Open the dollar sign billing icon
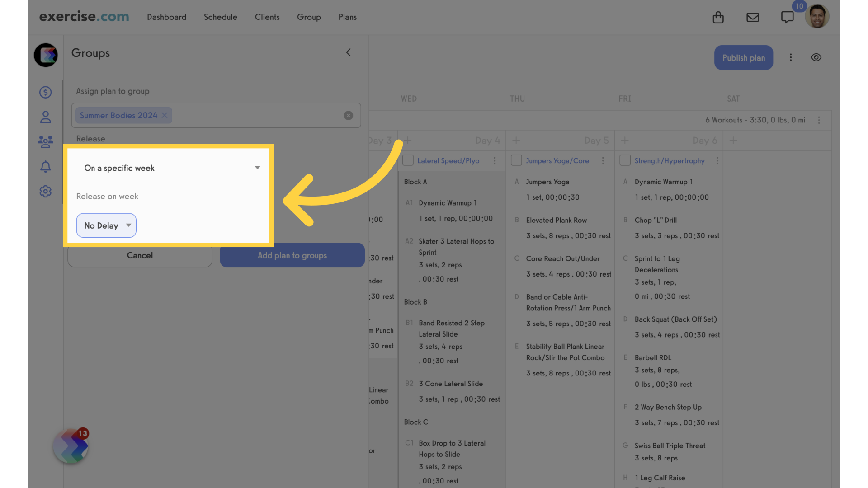The height and width of the screenshot is (488, 868). point(45,92)
